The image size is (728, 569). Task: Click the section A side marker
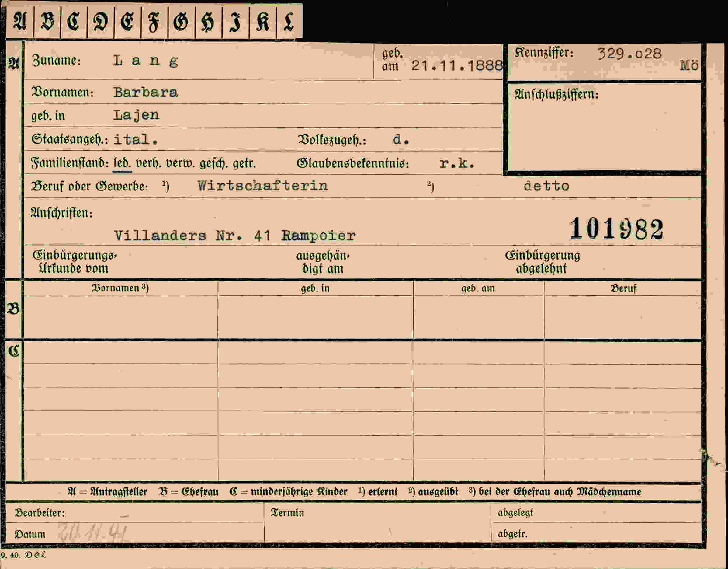14,63
